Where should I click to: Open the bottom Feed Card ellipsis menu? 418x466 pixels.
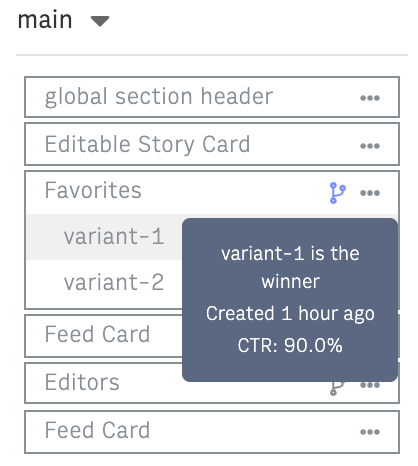click(370, 432)
